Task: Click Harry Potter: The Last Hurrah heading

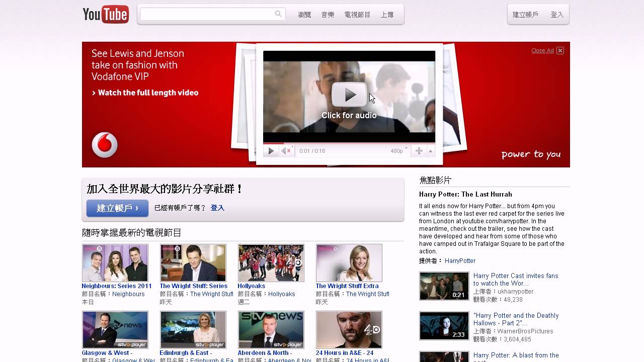Action: click(465, 194)
